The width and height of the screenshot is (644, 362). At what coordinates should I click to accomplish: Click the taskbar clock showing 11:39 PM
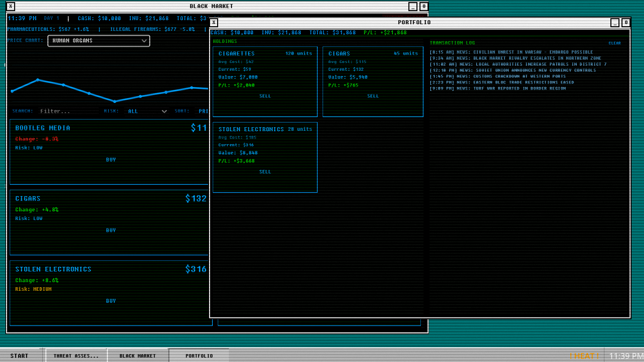click(626, 356)
